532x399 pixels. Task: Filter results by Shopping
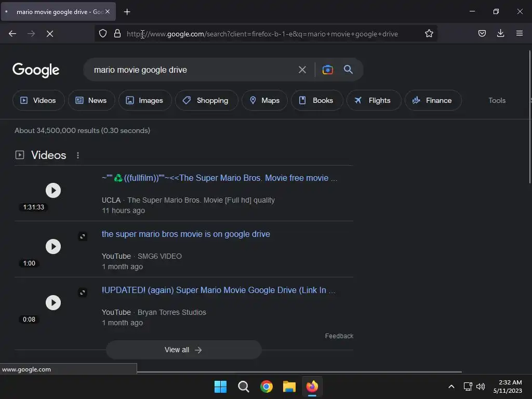pos(206,100)
